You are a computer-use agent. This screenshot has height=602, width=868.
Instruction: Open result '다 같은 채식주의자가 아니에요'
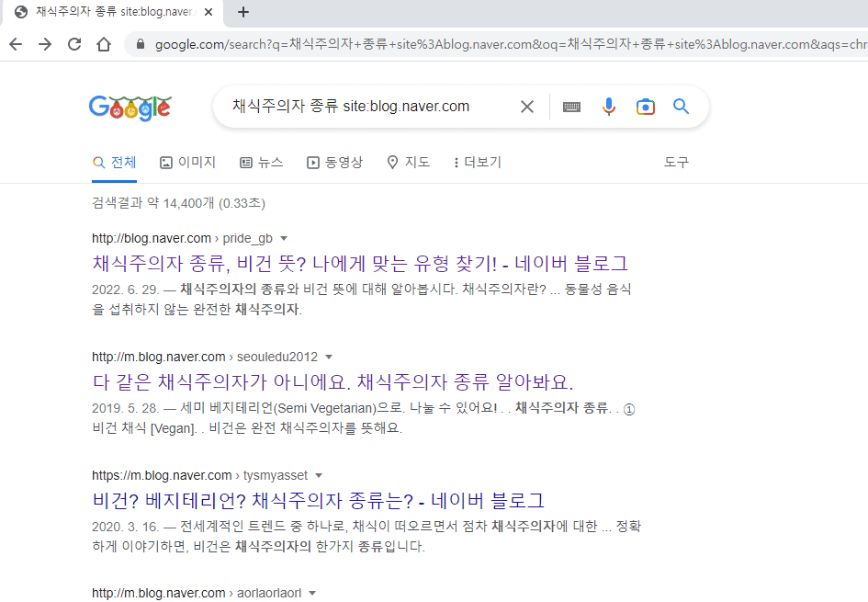pyautogui.click(x=333, y=382)
